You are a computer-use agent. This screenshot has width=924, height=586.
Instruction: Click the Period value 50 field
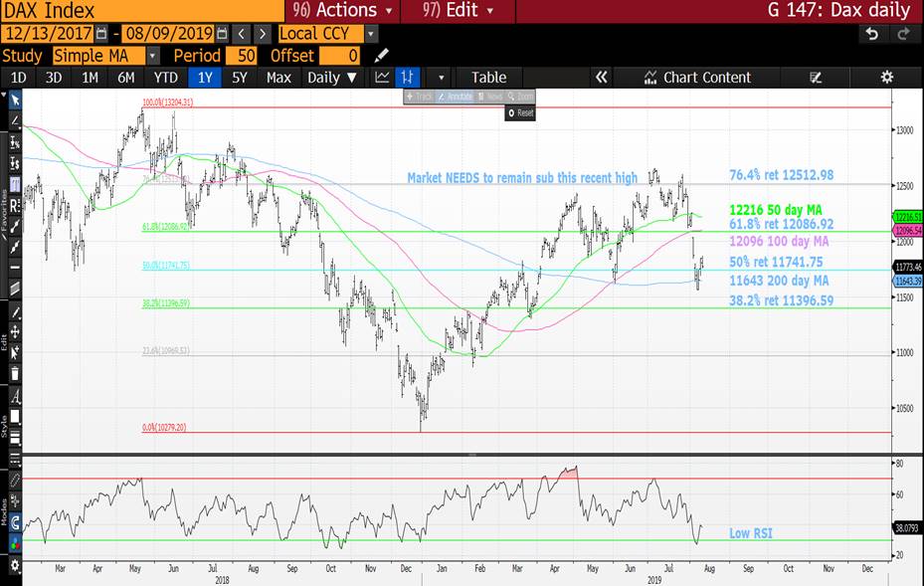[x=241, y=56]
